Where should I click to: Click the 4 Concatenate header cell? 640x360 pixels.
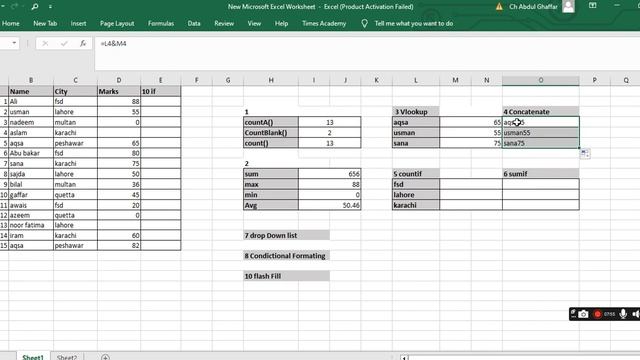point(540,112)
